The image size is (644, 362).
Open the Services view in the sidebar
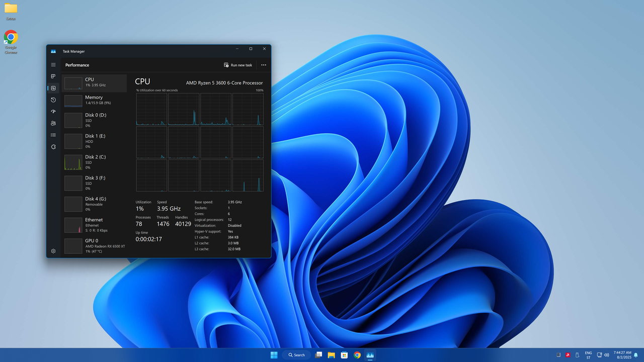pos(53,146)
